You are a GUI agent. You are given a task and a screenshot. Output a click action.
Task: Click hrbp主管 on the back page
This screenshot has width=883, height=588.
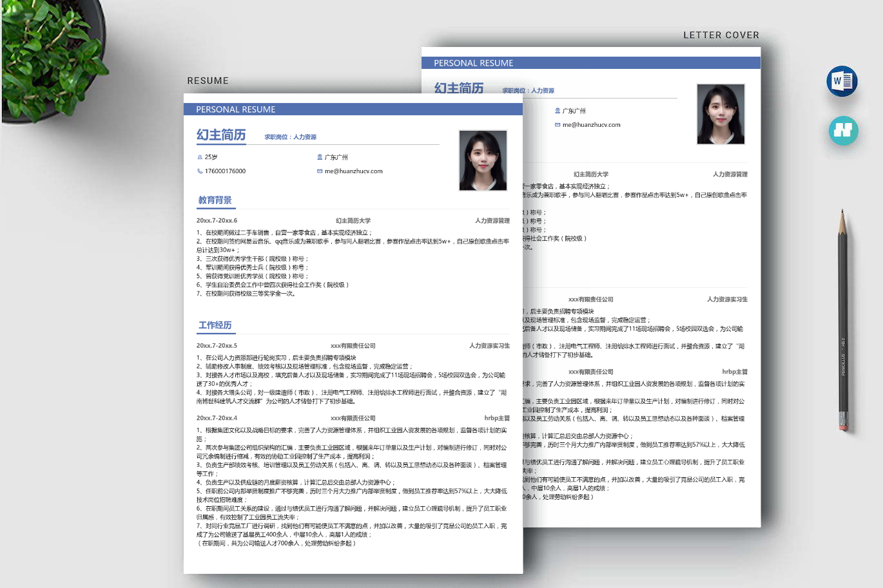pyautogui.click(x=735, y=372)
